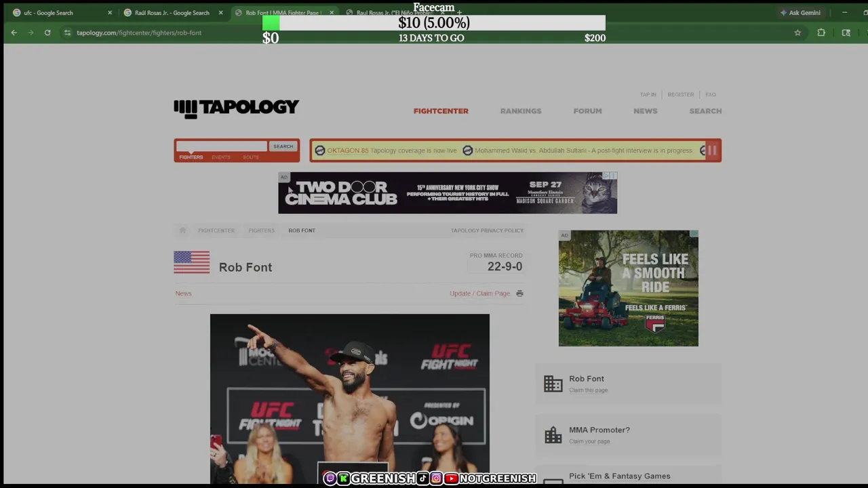Go back with the browser back arrow
868x488 pixels.
[14, 33]
